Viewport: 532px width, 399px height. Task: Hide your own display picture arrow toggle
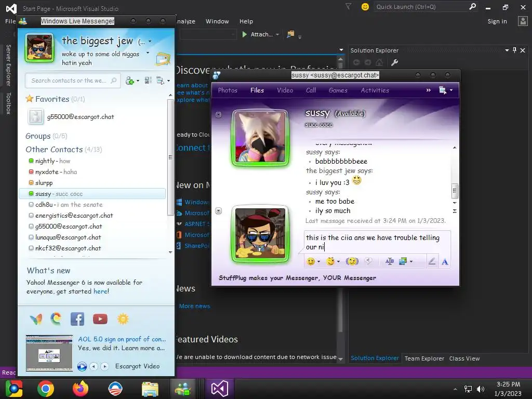[219, 211]
